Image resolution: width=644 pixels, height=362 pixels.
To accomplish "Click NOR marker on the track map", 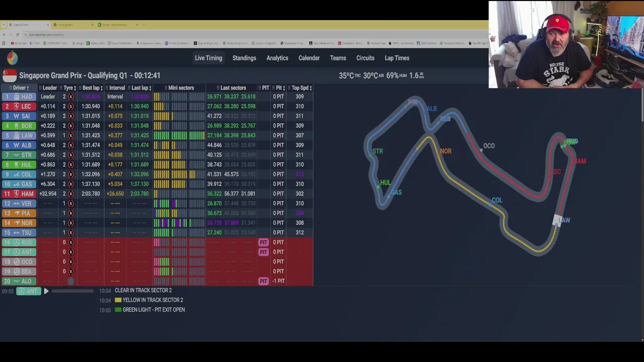I will coord(446,151).
